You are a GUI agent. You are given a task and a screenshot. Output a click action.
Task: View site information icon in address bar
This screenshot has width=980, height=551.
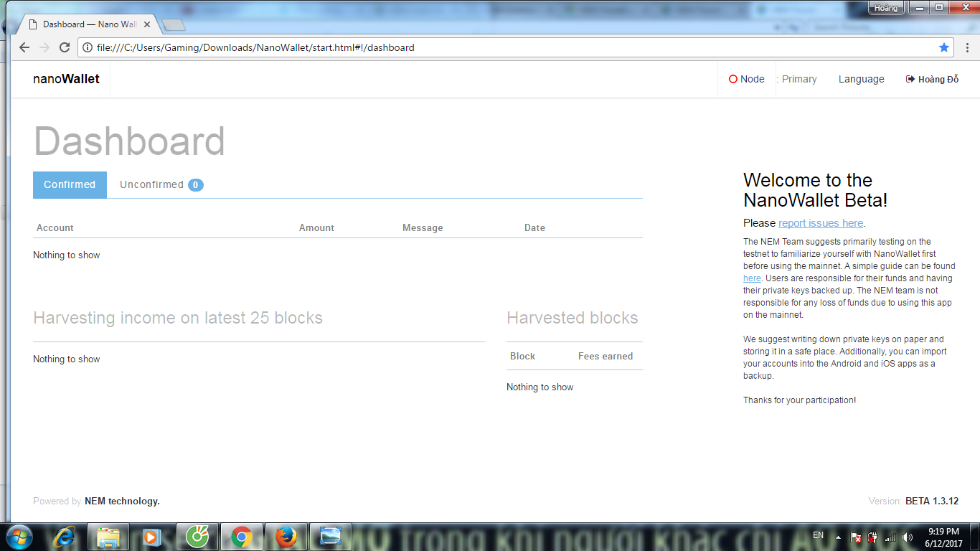(x=88, y=47)
